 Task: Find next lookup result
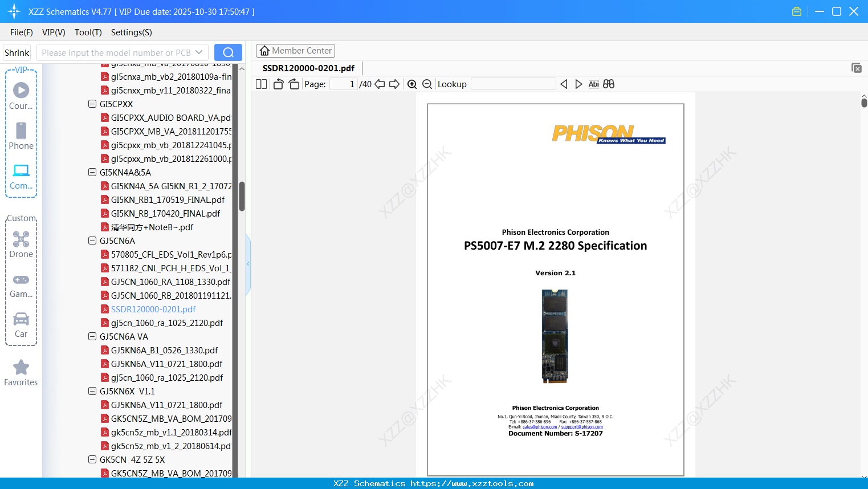click(578, 84)
